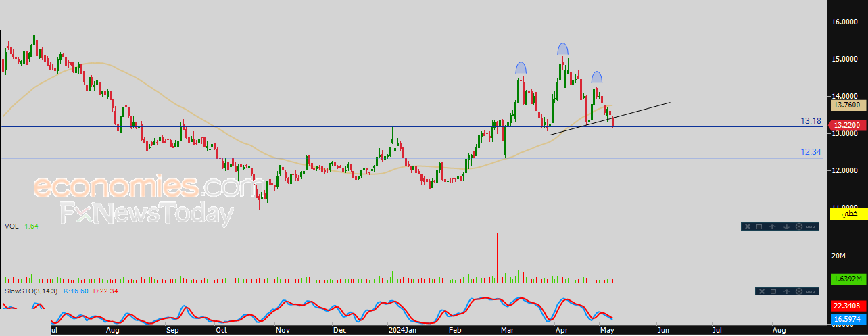The height and width of the screenshot is (336, 868).
Task: Select the head arc marker above April peak
Action: [x=563, y=48]
